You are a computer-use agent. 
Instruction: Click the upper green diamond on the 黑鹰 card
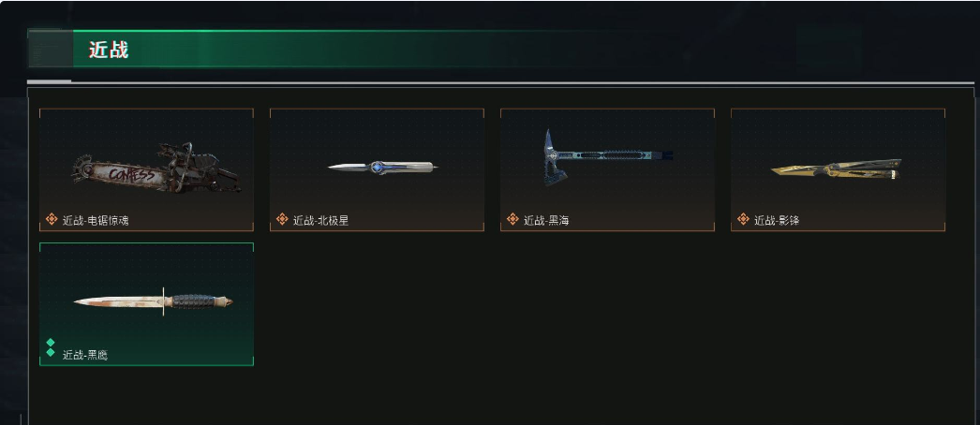click(x=51, y=343)
